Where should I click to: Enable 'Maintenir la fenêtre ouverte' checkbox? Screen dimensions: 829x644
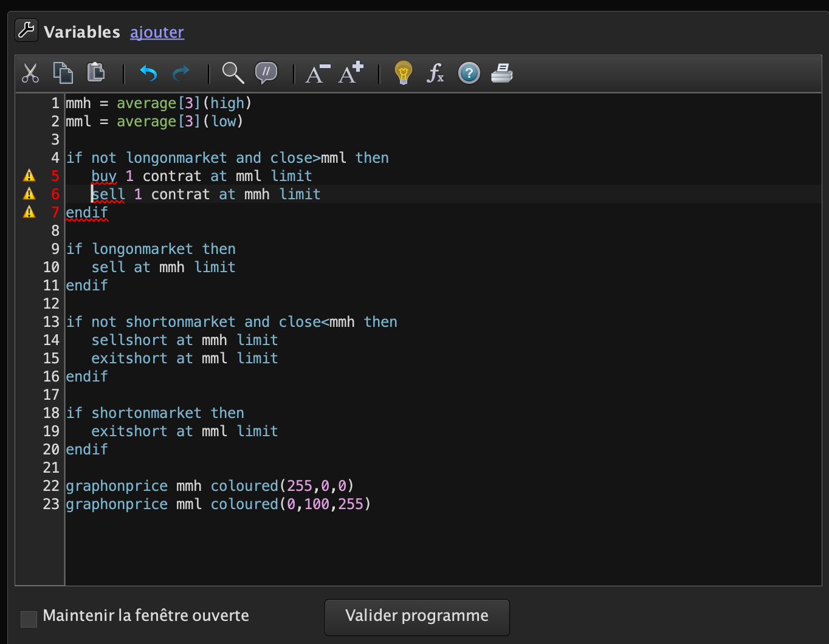pyautogui.click(x=29, y=618)
